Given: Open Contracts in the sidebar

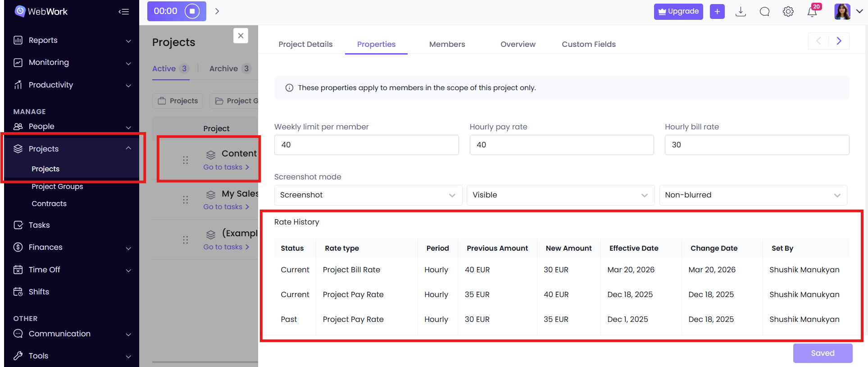Looking at the screenshot, I should [x=49, y=204].
